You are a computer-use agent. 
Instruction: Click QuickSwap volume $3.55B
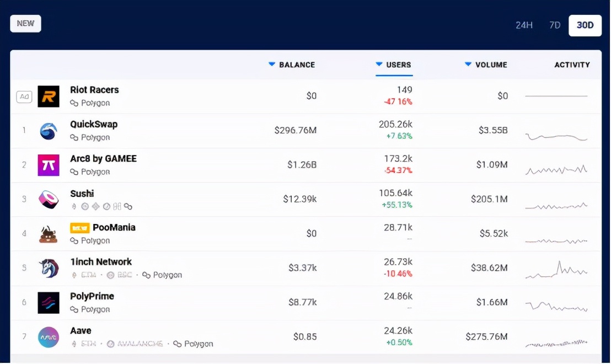tap(493, 130)
